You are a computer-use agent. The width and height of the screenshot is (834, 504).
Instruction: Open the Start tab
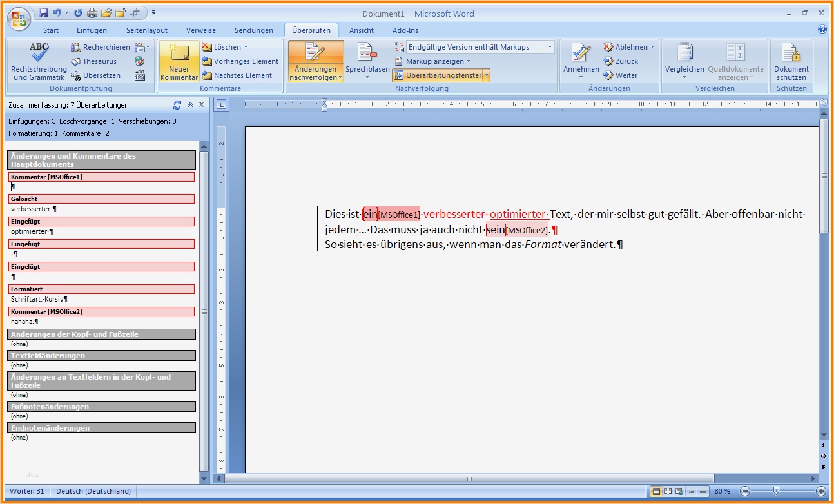[x=51, y=30]
